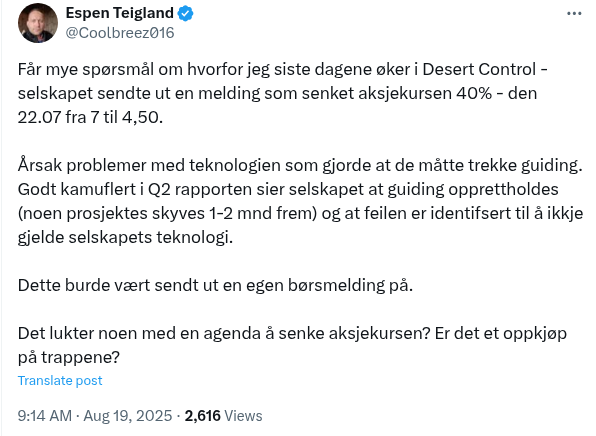Click the 22.07 date in the post text
This screenshot has width=596, height=436.
(39, 117)
